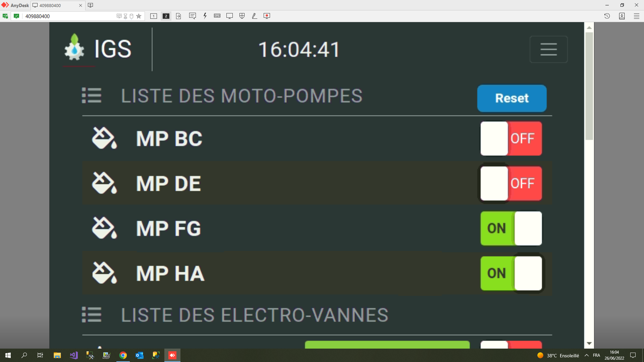The image size is (644, 362).
Task: Switch to remote monitor 1
Action: tap(154, 16)
